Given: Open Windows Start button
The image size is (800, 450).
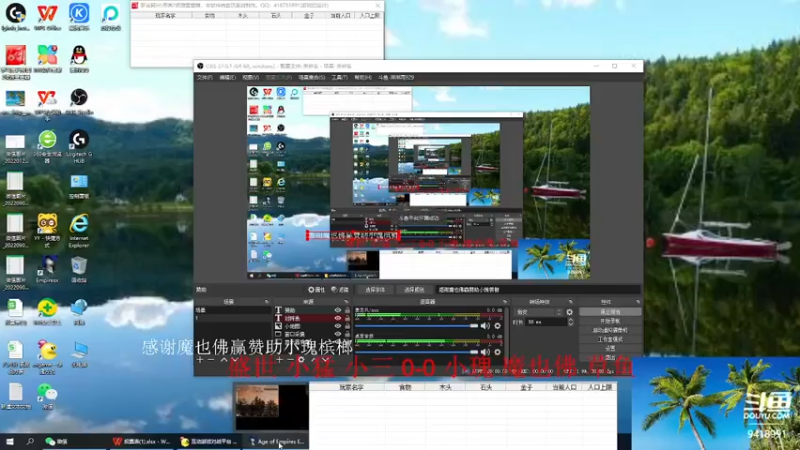Looking at the screenshot, I should 10,442.
